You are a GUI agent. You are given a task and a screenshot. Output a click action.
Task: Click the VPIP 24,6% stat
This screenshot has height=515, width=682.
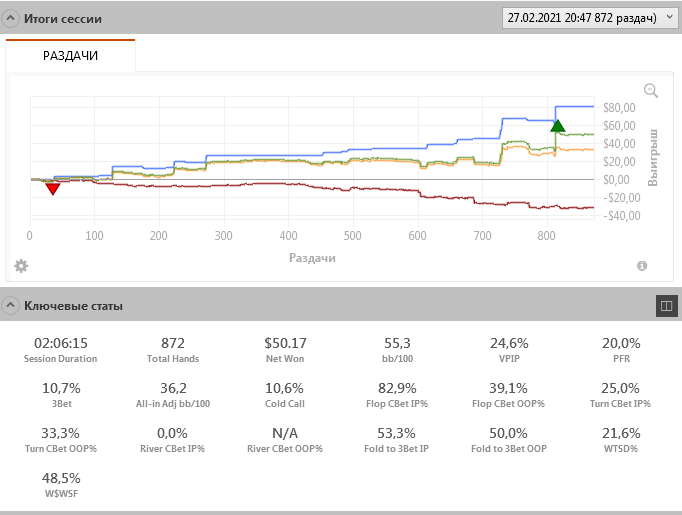pyautogui.click(x=508, y=349)
